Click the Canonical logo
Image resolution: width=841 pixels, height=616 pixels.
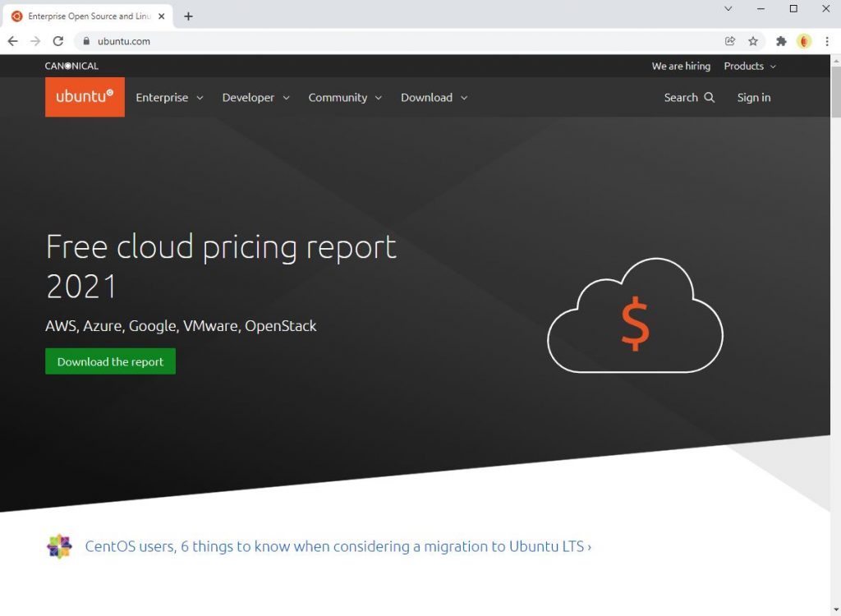click(x=71, y=66)
